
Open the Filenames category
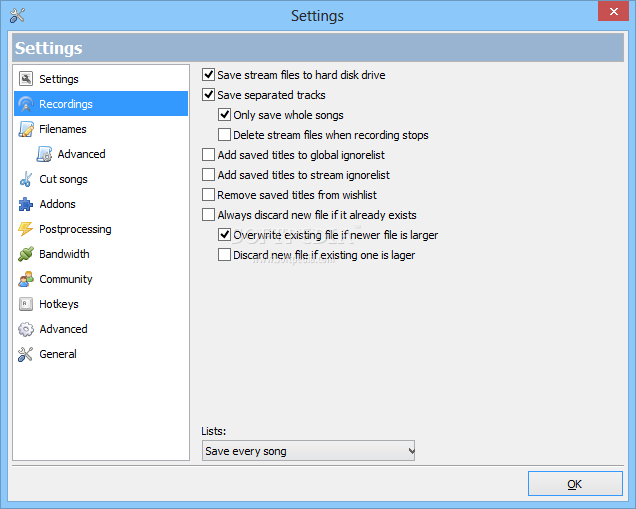pyautogui.click(x=101, y=129)
